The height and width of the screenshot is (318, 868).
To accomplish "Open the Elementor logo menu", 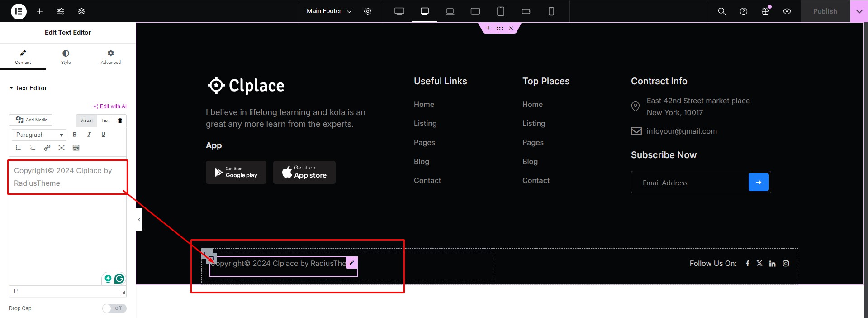I will pos(19,11).
